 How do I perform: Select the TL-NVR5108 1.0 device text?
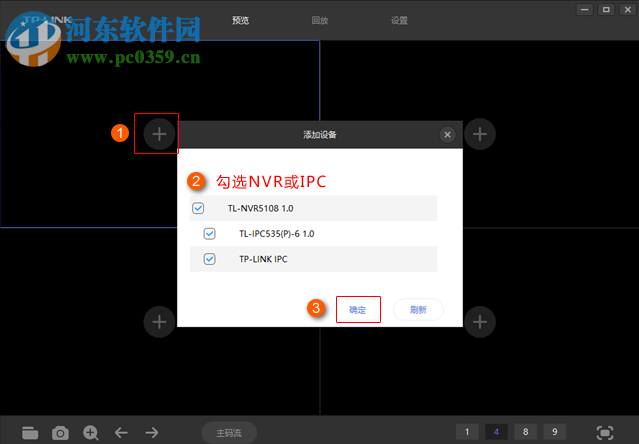260,208
